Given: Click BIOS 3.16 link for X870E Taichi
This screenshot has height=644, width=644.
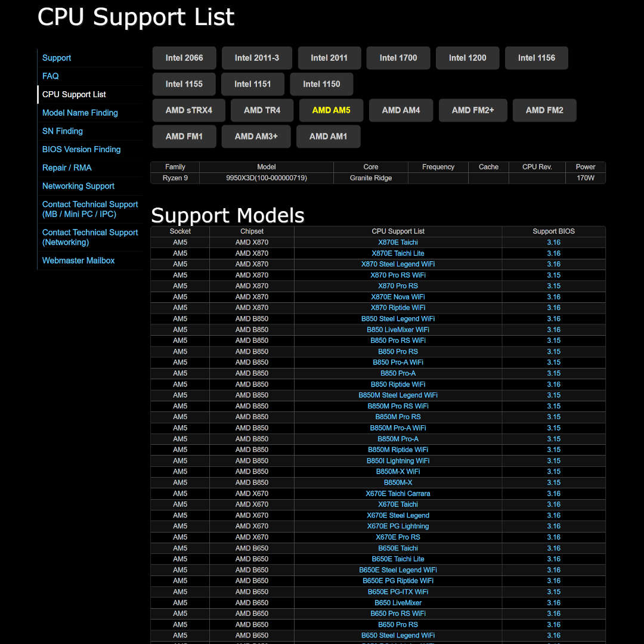Looking at the screenshot, I should (x=553, y=243).
